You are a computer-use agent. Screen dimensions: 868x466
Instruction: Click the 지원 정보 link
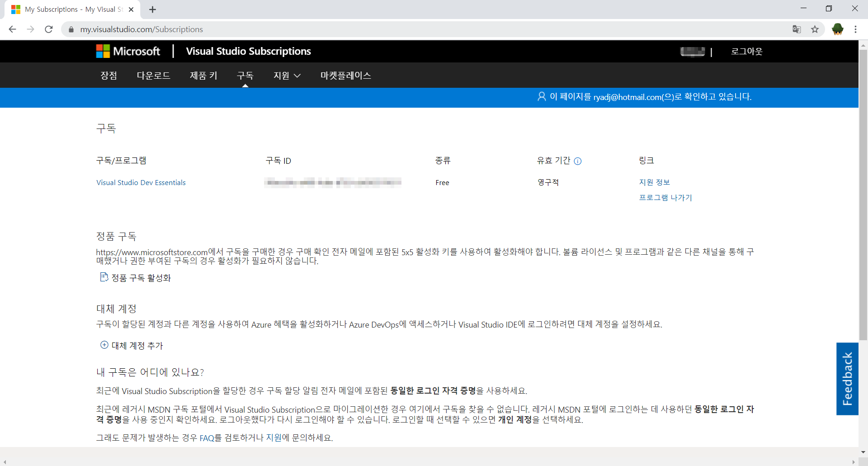654,182
